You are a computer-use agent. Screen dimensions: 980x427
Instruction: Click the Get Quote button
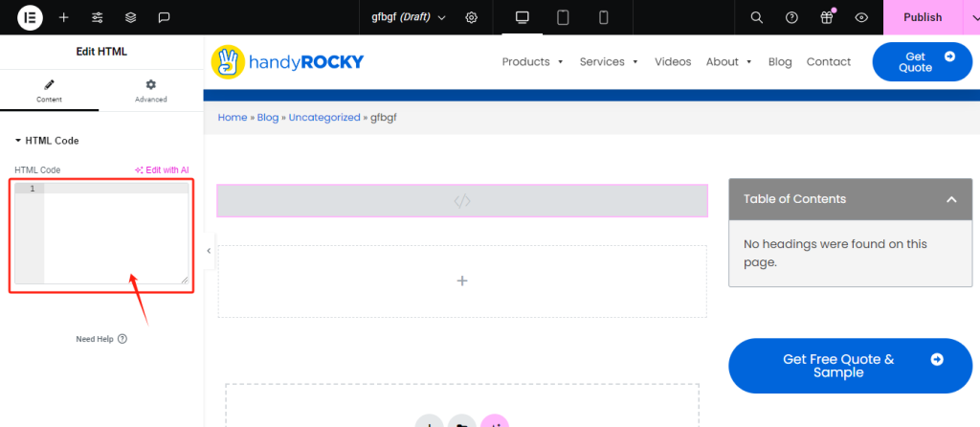click(x=922, y=62)
